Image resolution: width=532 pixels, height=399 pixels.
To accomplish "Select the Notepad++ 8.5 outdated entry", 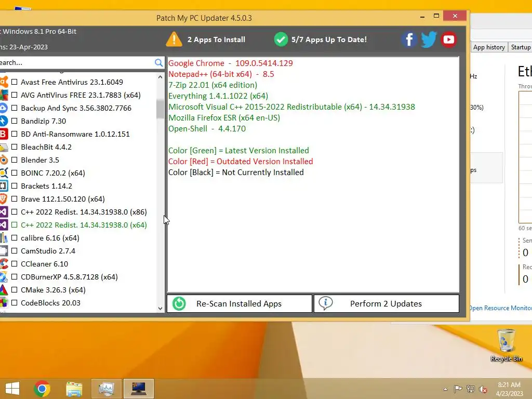I will [221, 74].
